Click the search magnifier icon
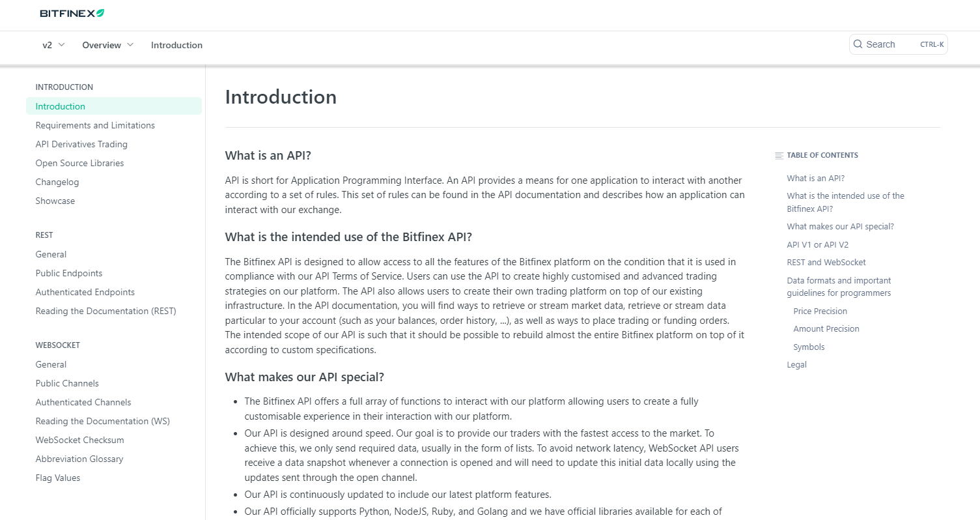The width and height of the screenshot is (980, 520). pyautogui.click(x=858, y=44)
